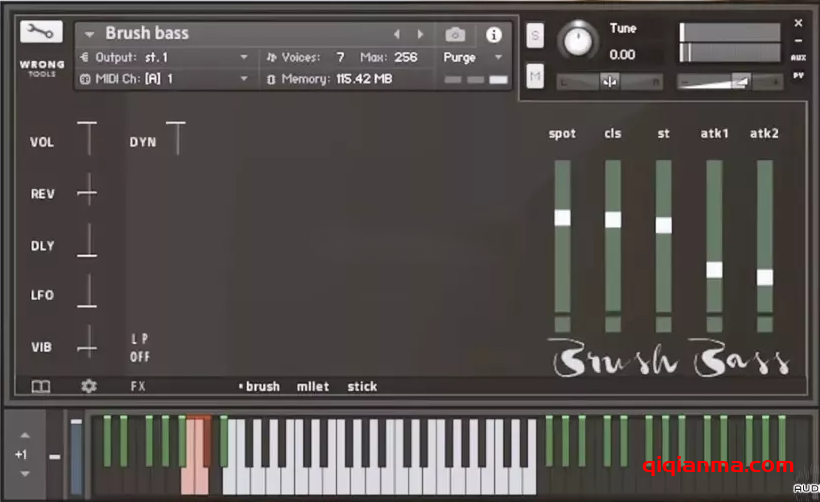Raise keyboard octave with up arrow
Screen dimensions: 820x502
pos(25,436)
